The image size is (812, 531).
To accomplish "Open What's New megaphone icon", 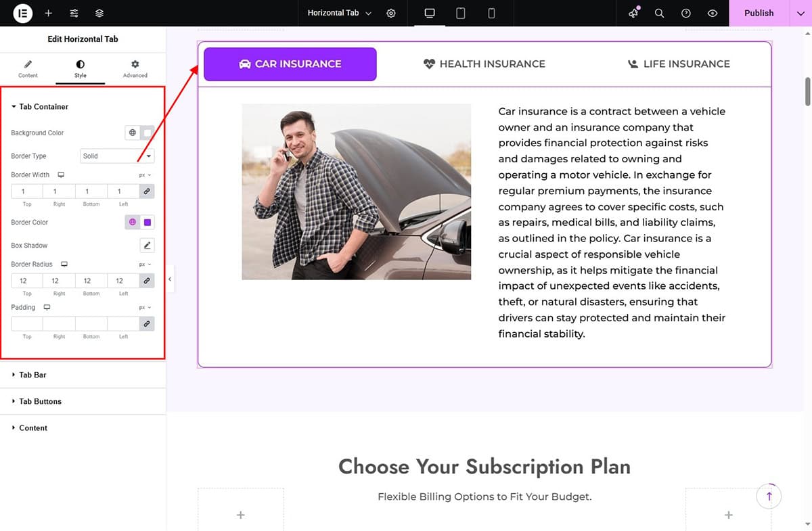I will [634, 13].
